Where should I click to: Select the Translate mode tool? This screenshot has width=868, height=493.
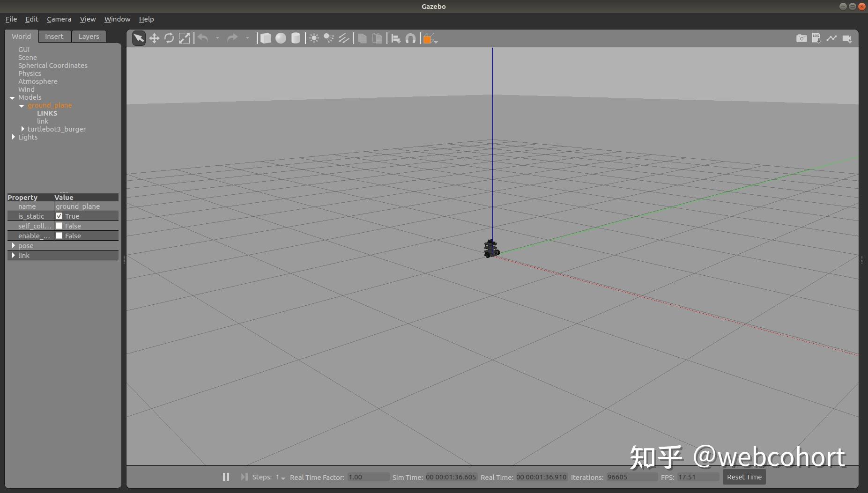click(x=154, y=38)
